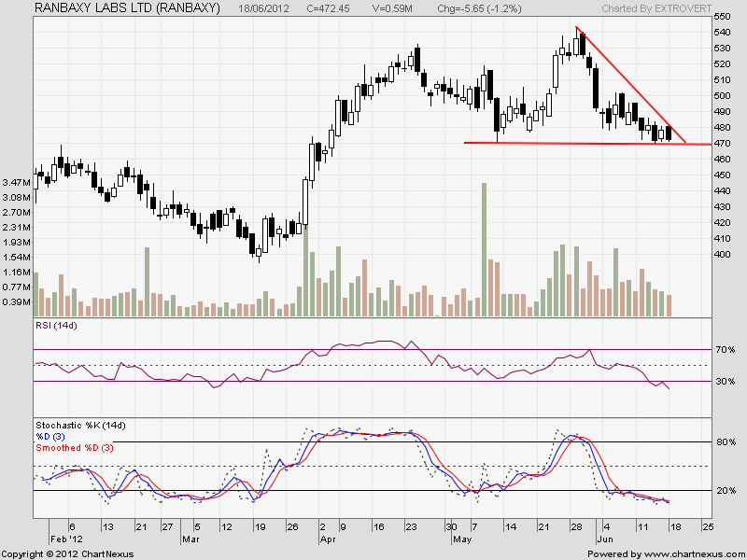Click the Jun label on date axis
The height and width of the screenshot is (560, 747).
[605, 539]
